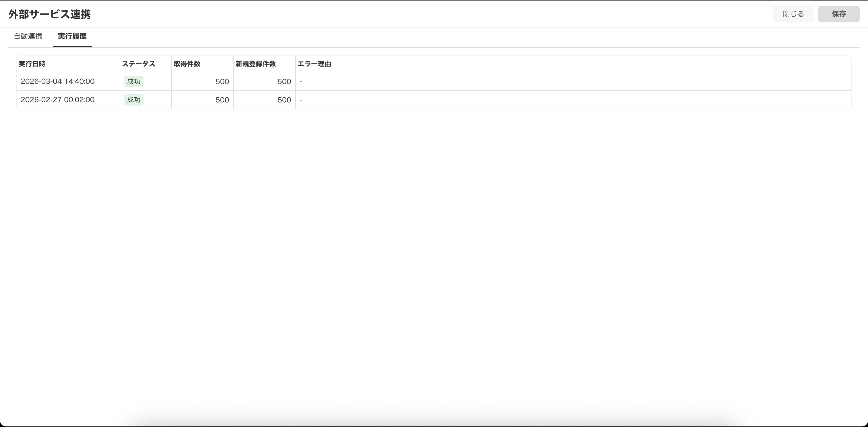868x427 pixels.
Task: Click 取得件数 value 500 in first row
Action: [222, 81]
